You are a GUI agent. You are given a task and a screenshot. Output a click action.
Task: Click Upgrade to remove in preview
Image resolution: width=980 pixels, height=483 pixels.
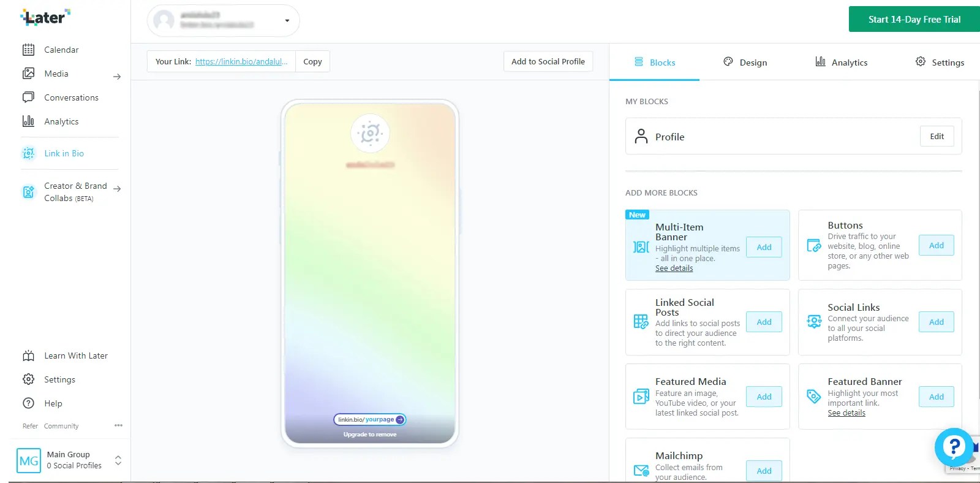370,435
